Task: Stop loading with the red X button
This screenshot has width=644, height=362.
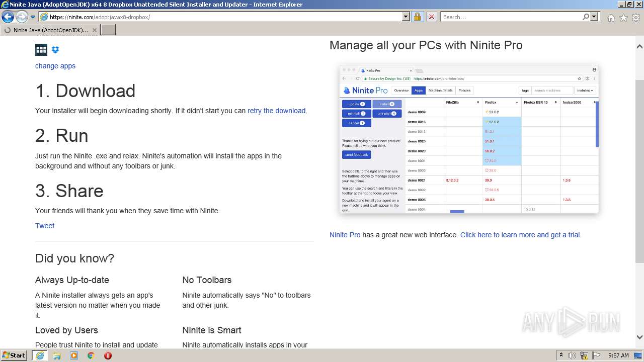Action: 431,17
